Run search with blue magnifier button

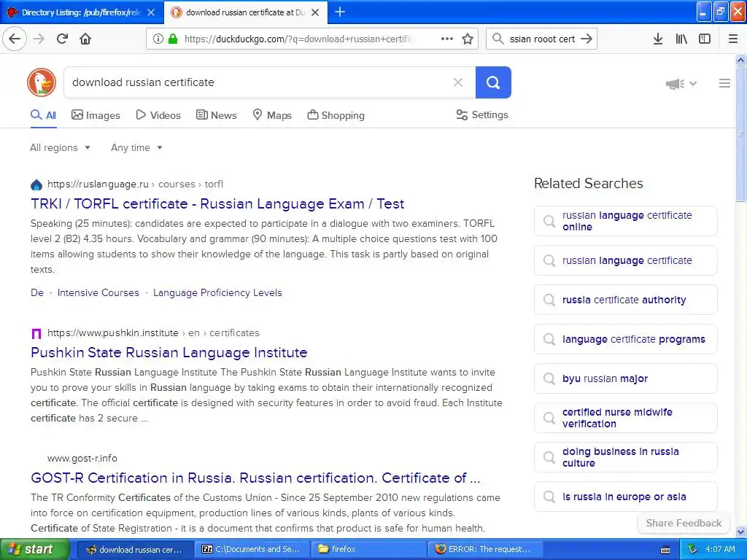click(493, 82)
